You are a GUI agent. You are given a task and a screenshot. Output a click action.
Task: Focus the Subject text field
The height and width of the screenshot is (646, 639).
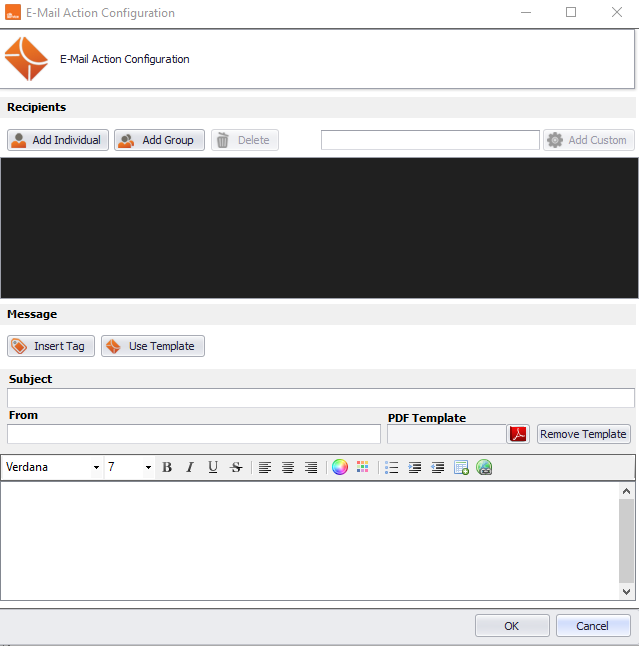tap(321, 398)
